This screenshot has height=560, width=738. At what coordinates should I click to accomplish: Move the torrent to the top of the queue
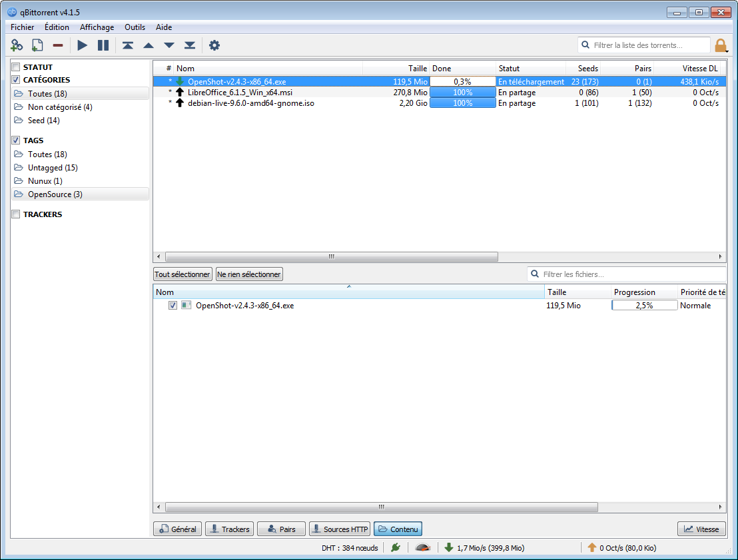[127, 45]
